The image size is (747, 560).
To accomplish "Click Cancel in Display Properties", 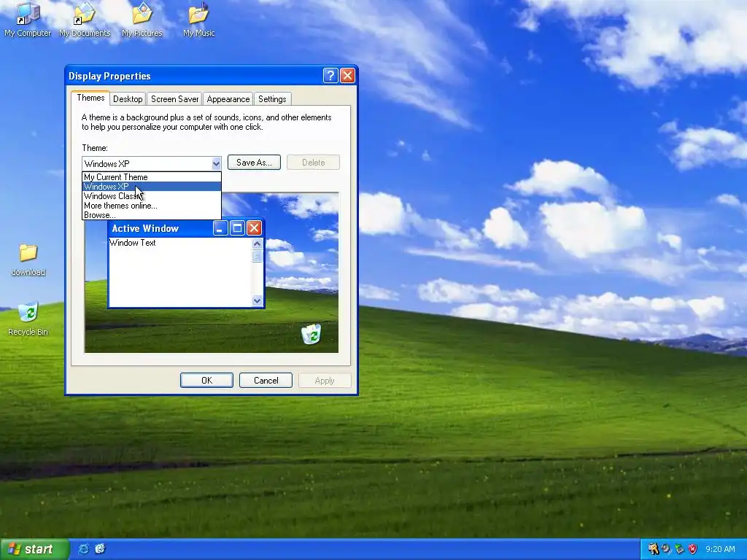I will [266, 380].
